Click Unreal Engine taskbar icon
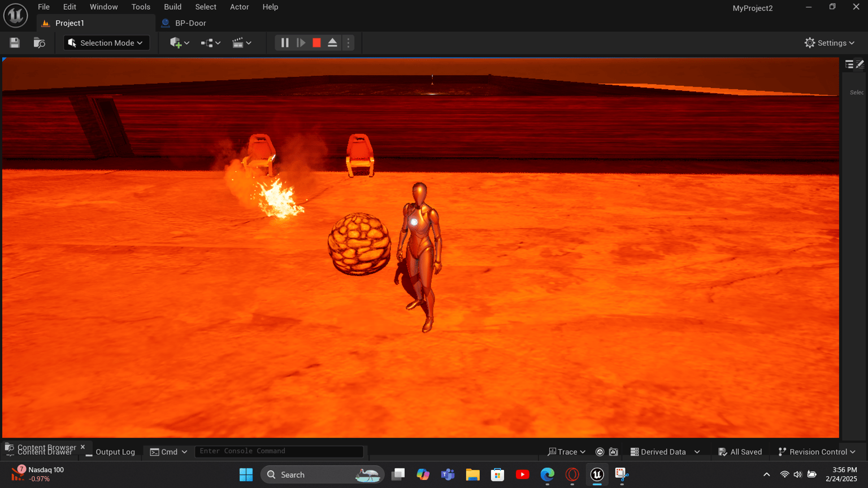Screen dimensions: 868x488 point(597,474)
